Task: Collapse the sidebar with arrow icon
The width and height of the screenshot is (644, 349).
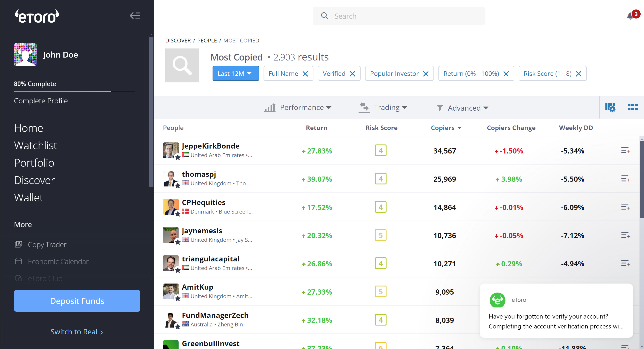Action: point(135,16)
